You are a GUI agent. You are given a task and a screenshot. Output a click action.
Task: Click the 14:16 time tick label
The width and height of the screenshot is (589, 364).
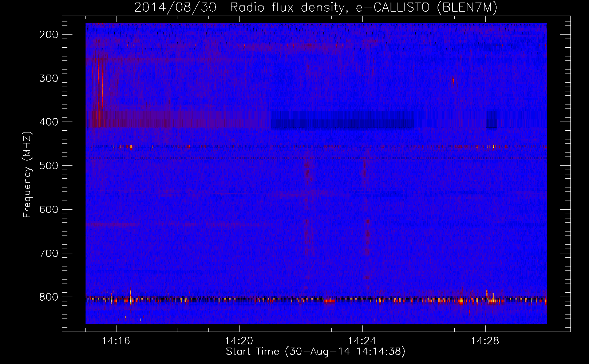point(116,341)
